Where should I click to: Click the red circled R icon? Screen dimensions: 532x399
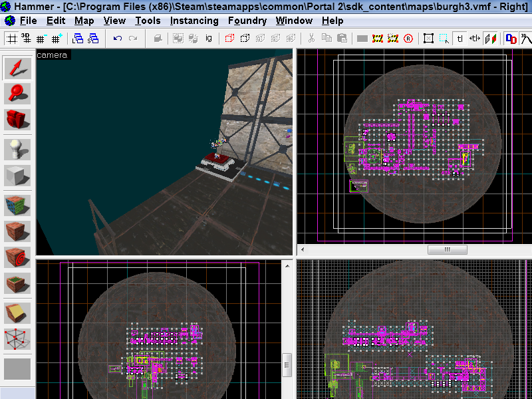tap(408, 39)
